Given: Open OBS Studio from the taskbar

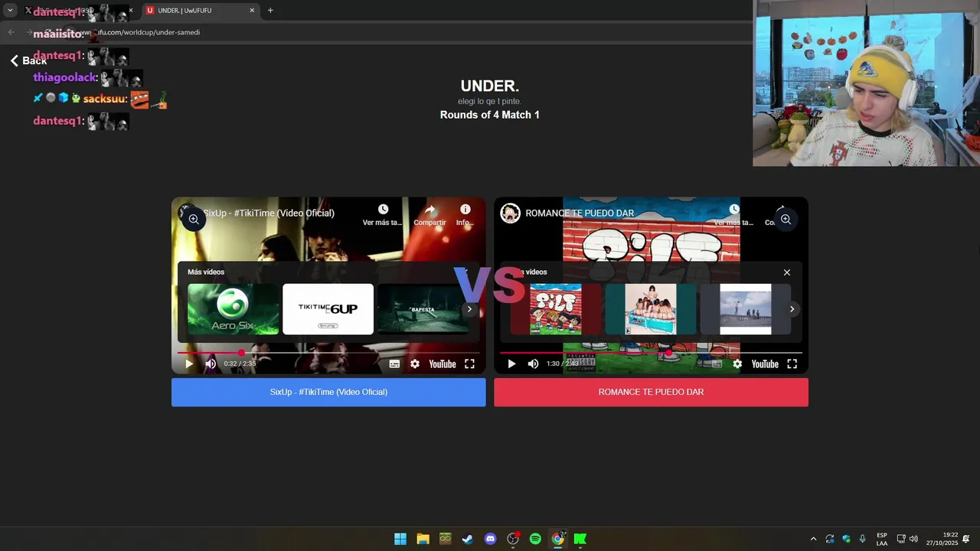Looking at the screenshot, I should point(513,539).
